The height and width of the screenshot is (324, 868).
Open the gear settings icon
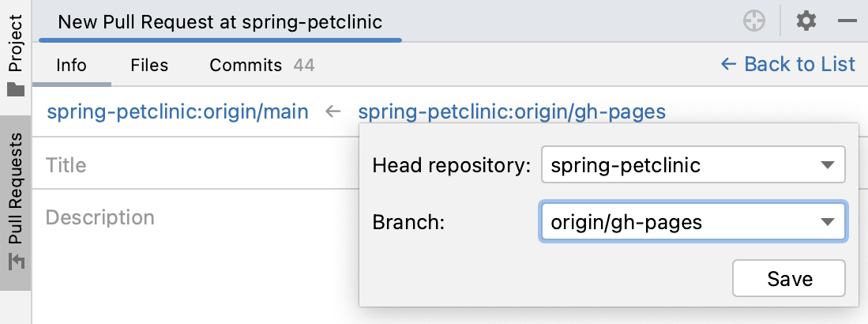click(806, 21)
